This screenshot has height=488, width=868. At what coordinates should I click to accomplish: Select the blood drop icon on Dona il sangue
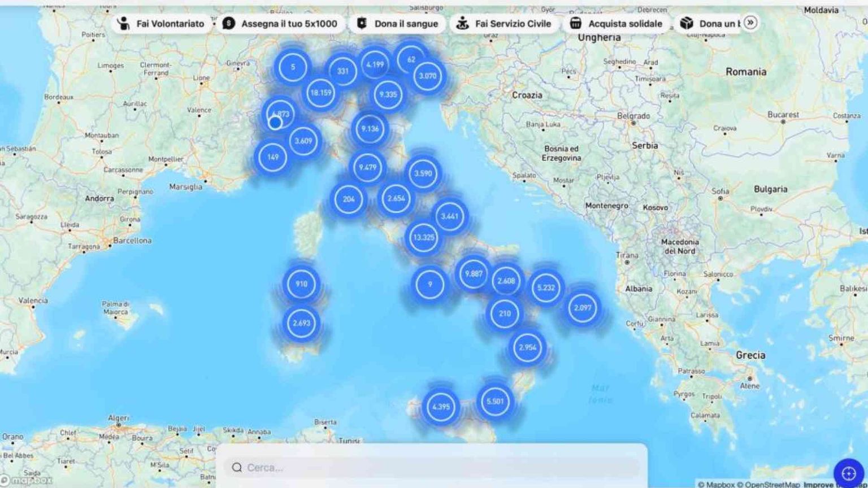(x=363, y=24)
